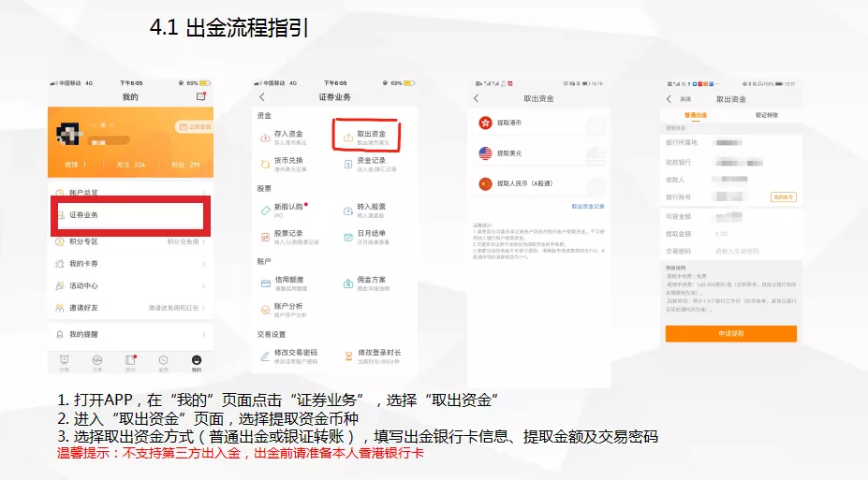Focus the 交易密码 input field

click(731, 251)
